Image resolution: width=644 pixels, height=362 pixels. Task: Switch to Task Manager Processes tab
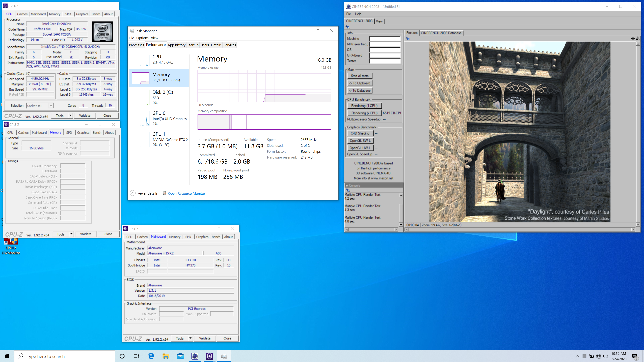tap(136, 45)
